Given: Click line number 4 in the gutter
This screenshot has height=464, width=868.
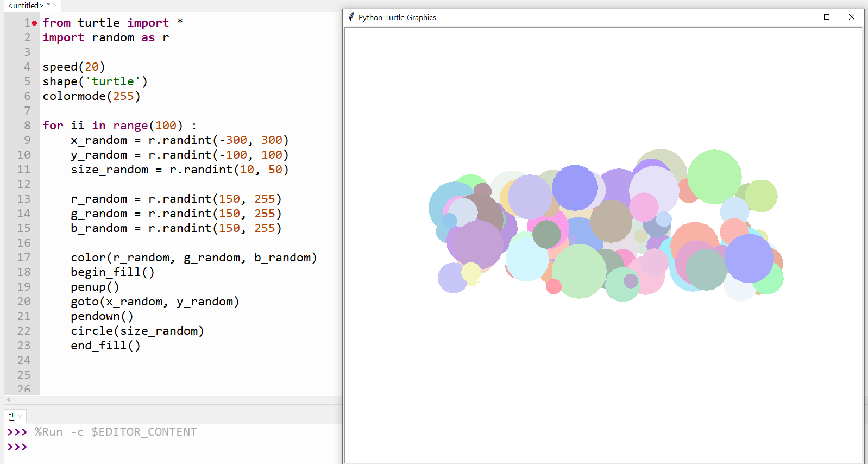Looking at the screenshot, I should (27, 67).
